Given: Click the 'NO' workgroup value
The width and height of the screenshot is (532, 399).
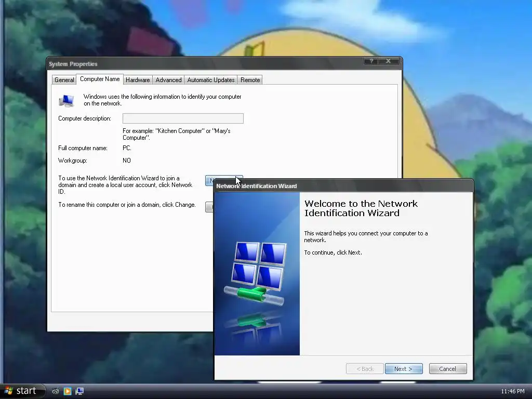Looking at the screenshot, I should [x=127, y=161].
